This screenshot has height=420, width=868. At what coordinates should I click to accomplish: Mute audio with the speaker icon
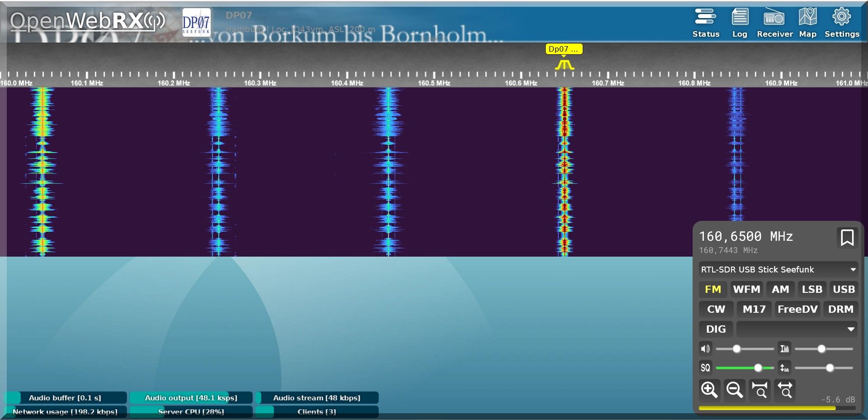click(x=705, y=348)
